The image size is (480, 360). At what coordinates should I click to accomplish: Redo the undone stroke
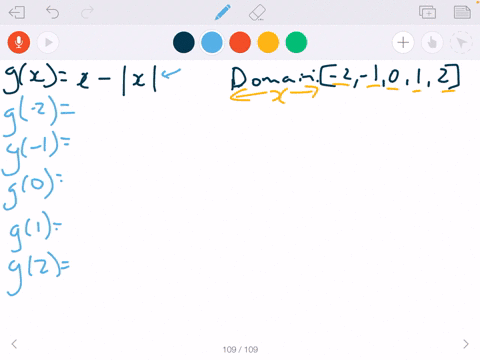click(x=87, y=13)
